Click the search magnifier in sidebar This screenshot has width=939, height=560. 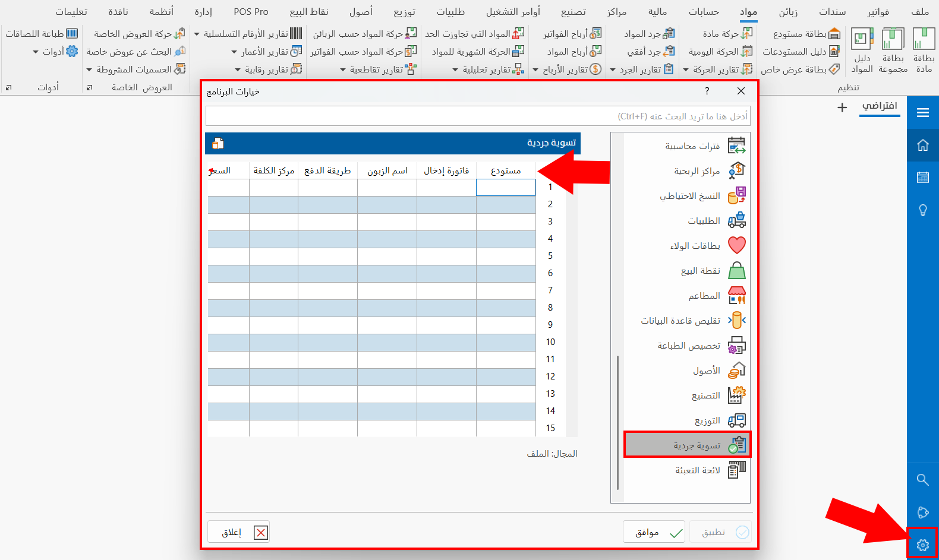(x=922, y=479)
